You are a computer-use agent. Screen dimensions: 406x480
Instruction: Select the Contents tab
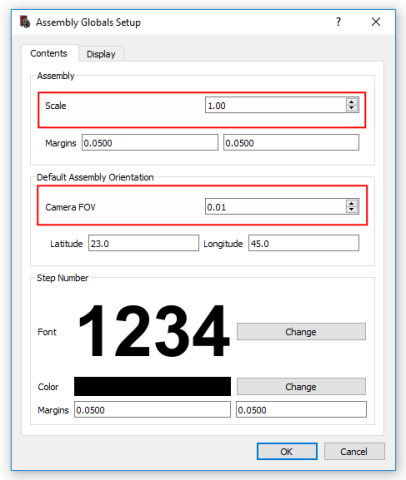pyautogui.click(x=49, y=53)
